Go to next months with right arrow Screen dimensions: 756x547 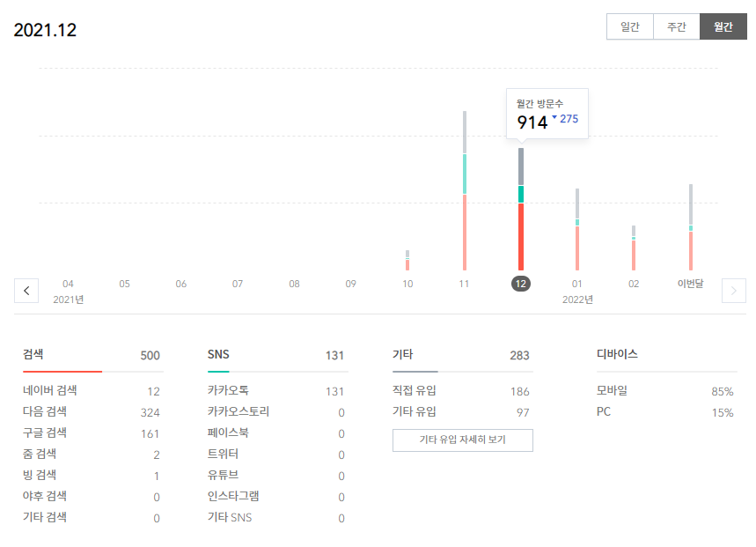pos(733,291)
